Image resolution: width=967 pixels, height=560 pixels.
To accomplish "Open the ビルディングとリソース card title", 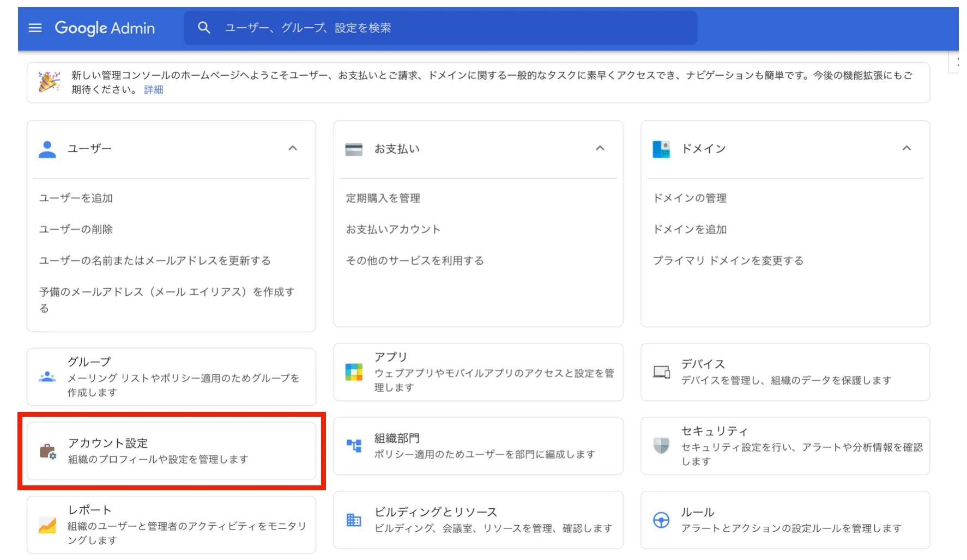I will [436, 513].
